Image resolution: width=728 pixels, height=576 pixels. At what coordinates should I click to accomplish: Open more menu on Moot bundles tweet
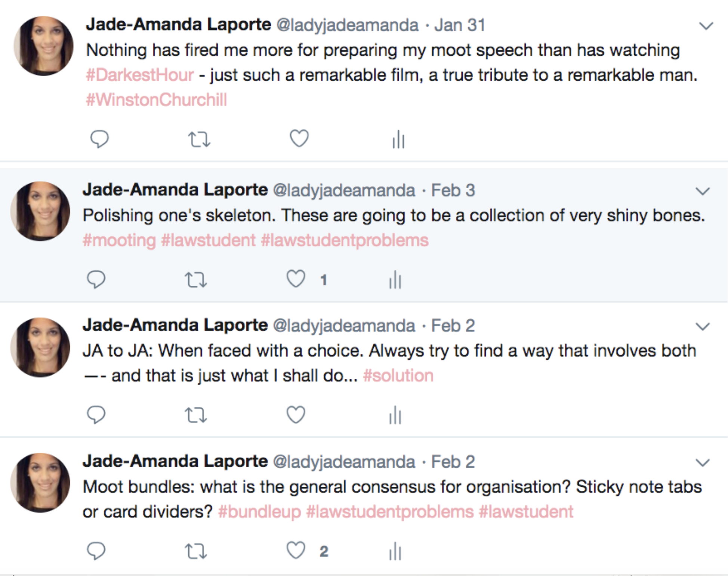pyautogui.click(x=703, y=462)
